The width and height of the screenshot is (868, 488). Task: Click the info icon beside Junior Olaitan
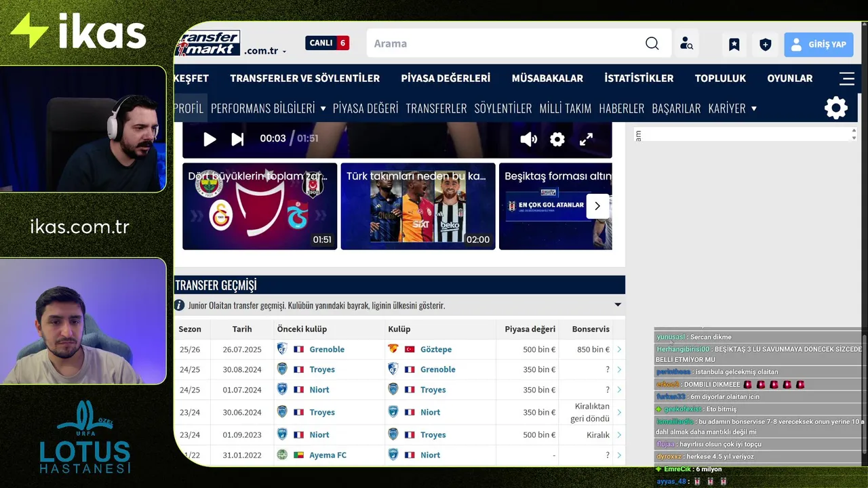[x=180, y=306]
